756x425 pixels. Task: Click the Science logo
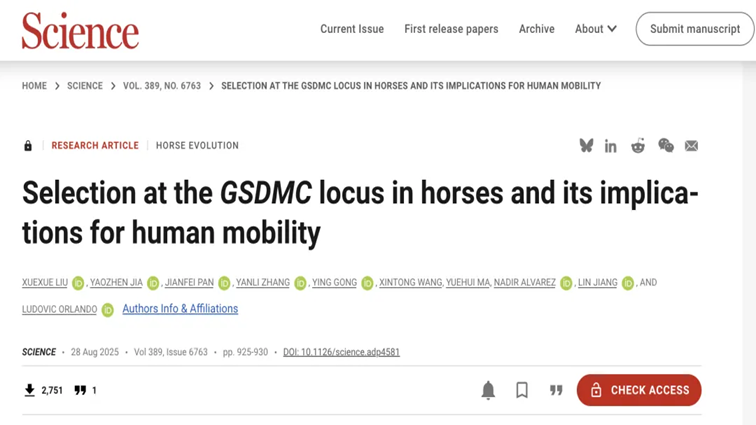[80, 31]
